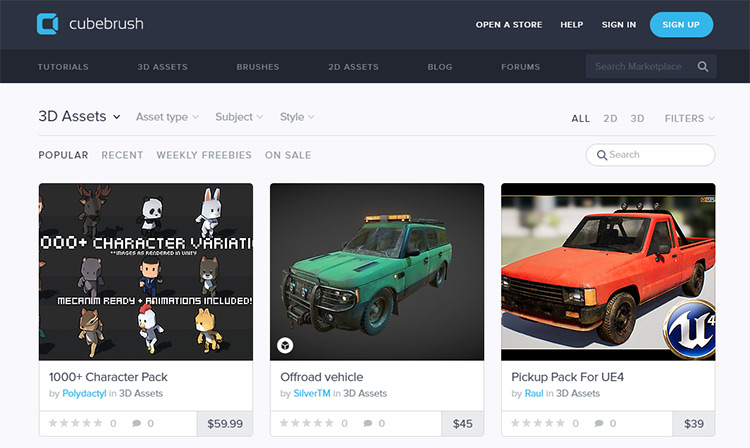
Task: Expand the FILTERS dropdown
Action: (689, 119)
